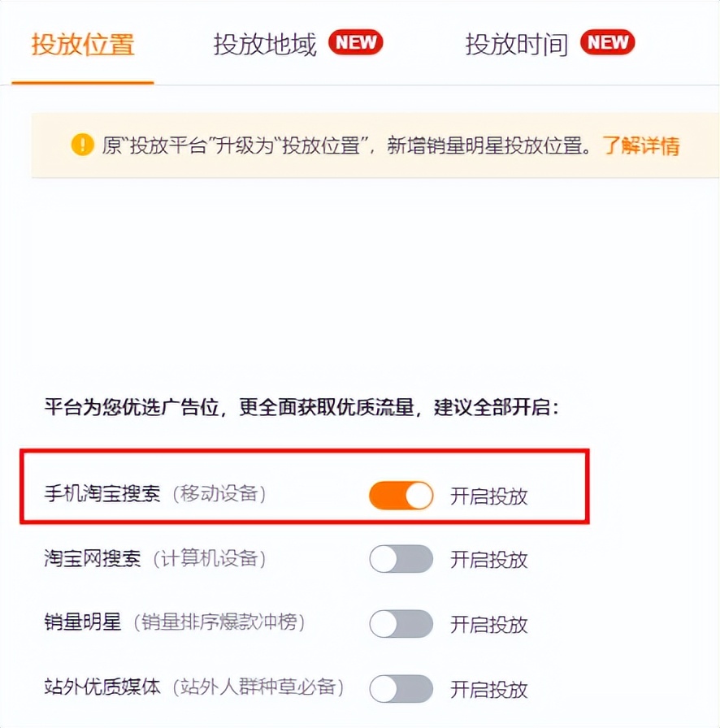
Task: Click the 销量明星 gray switch icon
Action: pos(400,624)
